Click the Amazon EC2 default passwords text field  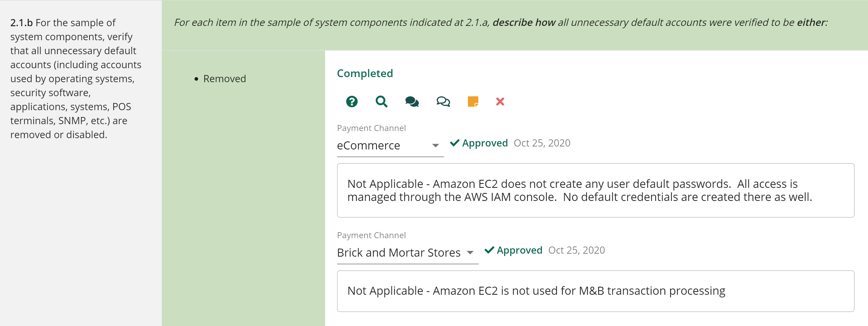595,191
